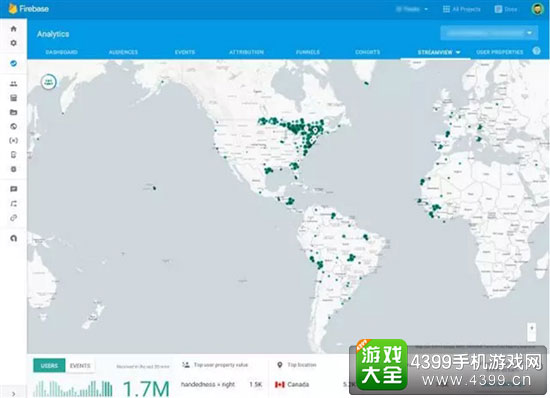The height and width of the screenshot is (398, 550).
Task: Open the Docs link
Action: tap(511, 9)
